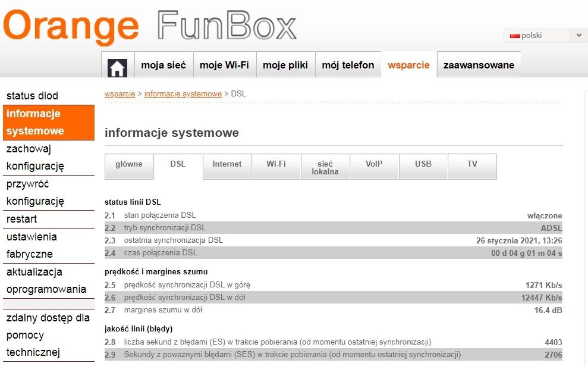
Task: Open restart in sidebar
Action: (x=48, y=219)
